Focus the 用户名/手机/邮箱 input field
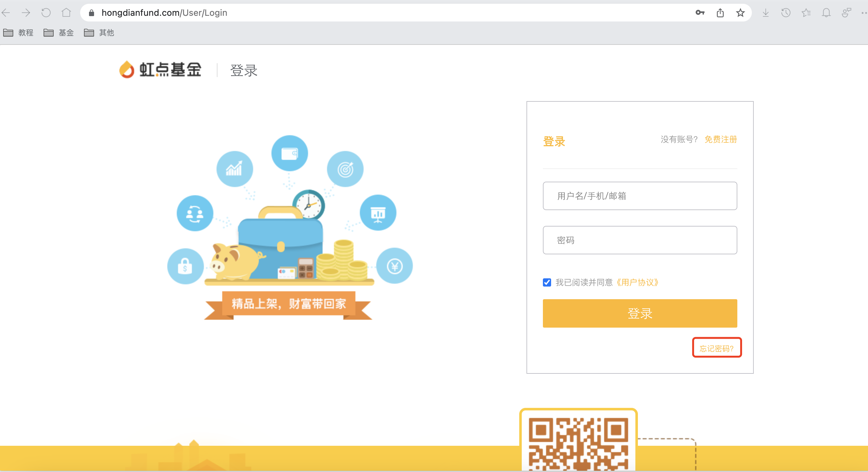 640,196
